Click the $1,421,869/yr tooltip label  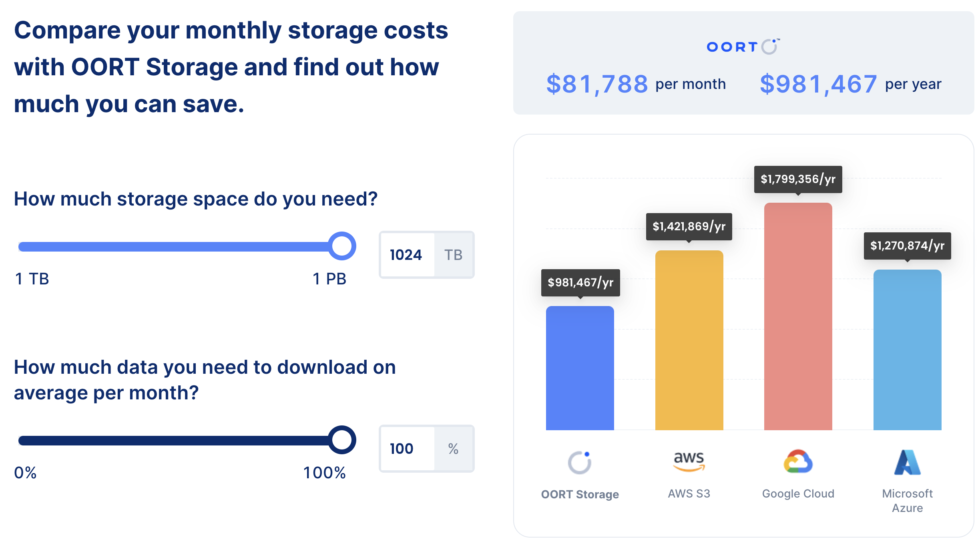(x=689, y=226)
